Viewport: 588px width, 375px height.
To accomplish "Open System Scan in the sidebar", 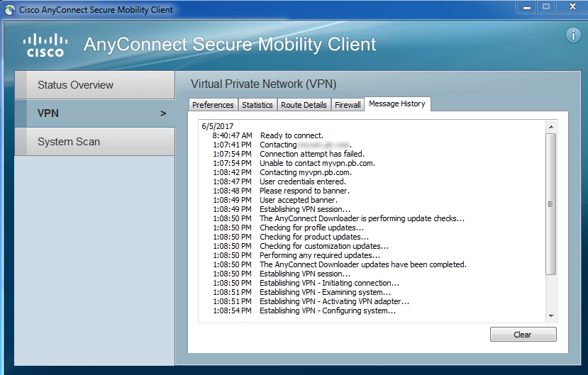I will click(x=95, y=142).
